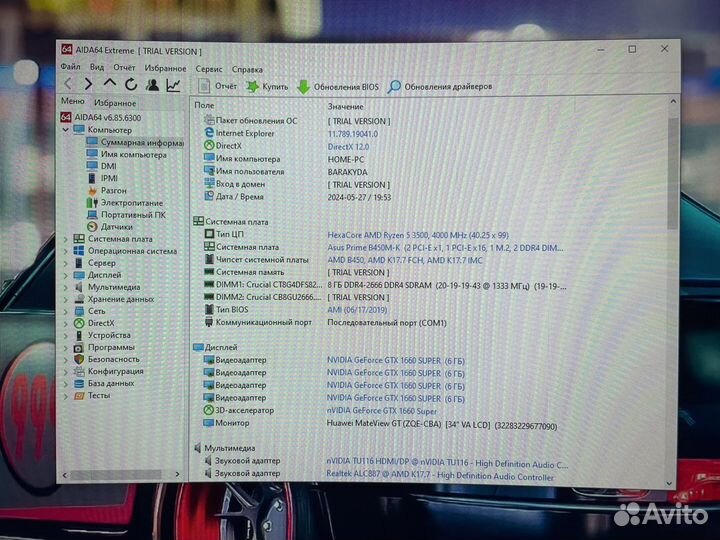Click the Программы icon in the tree
The width and height of the screenshot is (720, 540).
tap(79, 348)
